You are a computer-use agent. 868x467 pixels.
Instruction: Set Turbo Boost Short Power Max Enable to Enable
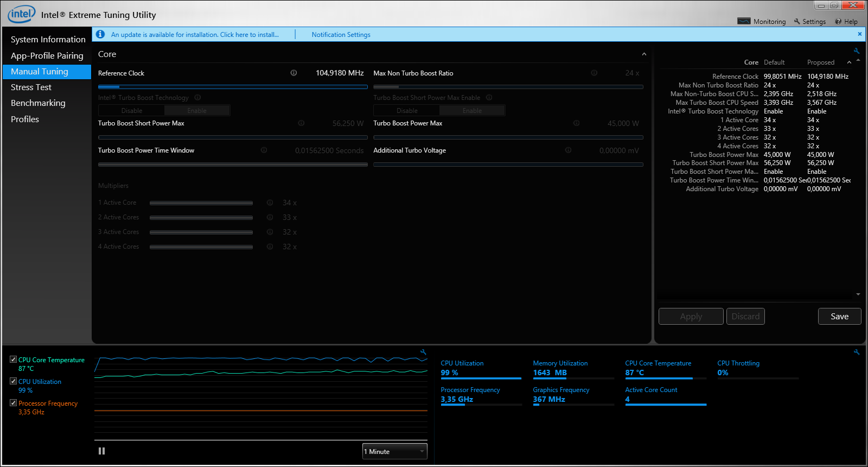[x=472, y=111]
